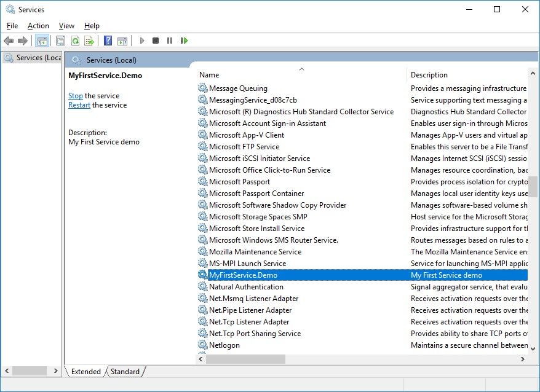The width and height of the screenshot is (540, 392).
Task: Click the vertical scrollbar down arrow
Action: click(533, 348)
